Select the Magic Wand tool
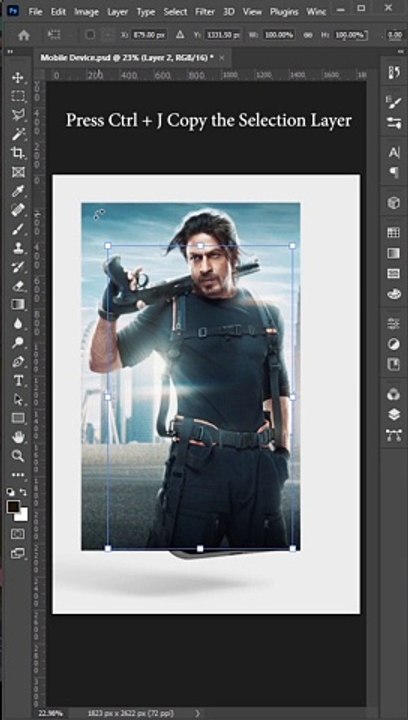The height and width of the screenshot is (720, 408). (x=18, y=134)
